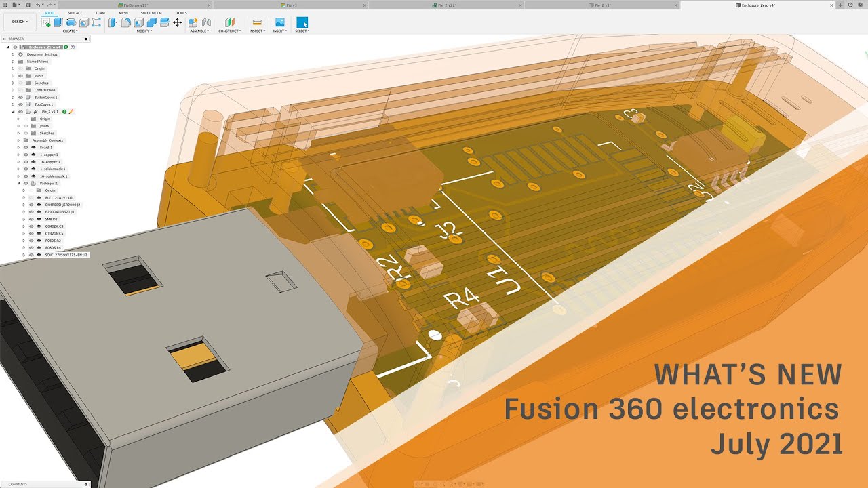This screenshot has width=868, height=488.
Task: Select the New Component tool
Action: click(x=193, y=22)
